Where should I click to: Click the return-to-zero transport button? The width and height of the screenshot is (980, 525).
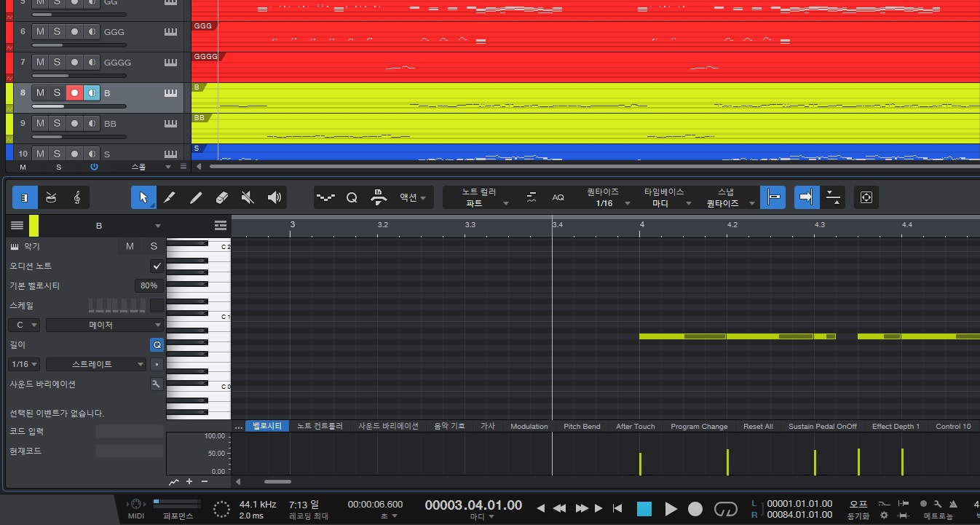(617, 508)
